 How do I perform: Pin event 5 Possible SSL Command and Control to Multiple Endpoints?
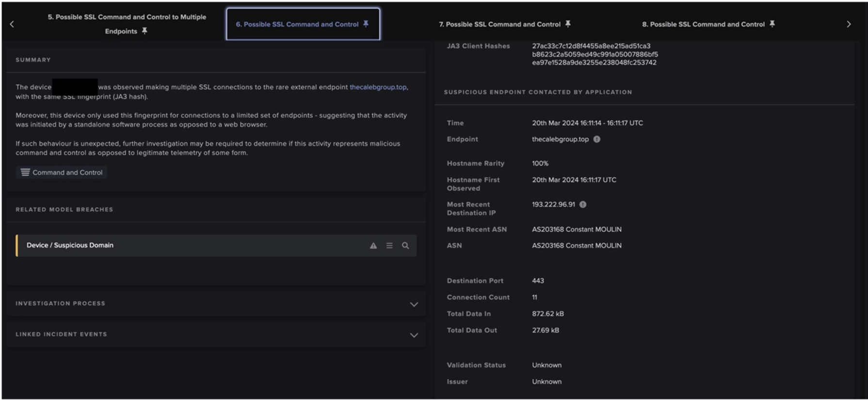pos(145,31)
